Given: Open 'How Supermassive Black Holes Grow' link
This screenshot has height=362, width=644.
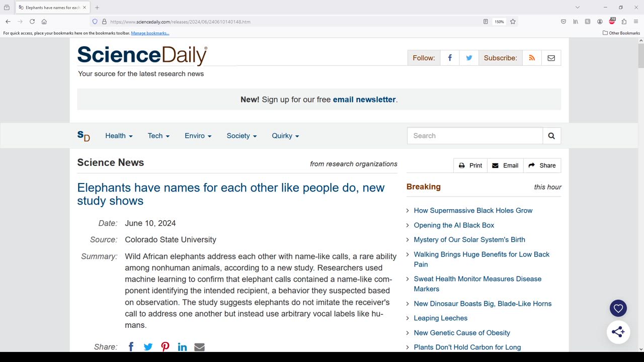Looking at the screenshot, I should [x=473, y=211].
